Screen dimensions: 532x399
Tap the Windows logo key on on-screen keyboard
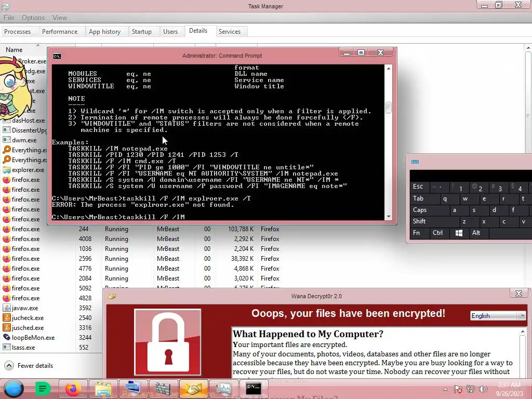pos(459,233)
